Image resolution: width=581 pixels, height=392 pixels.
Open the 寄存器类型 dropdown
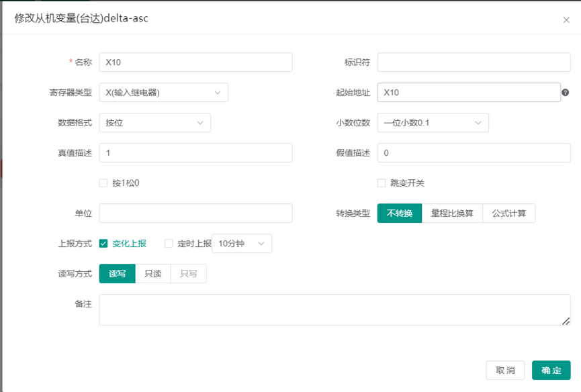[163, 93]
